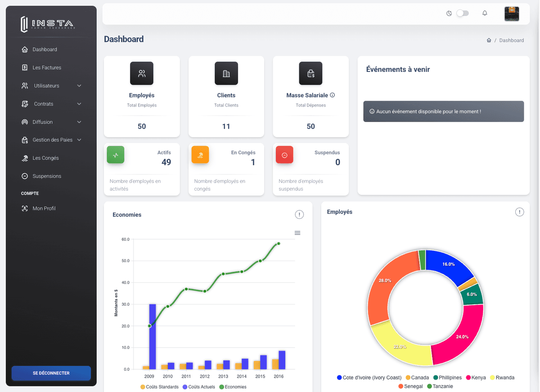Toggle Economies series in chart legend
This screenshot has width=540, height=392.
(x=233, y=387)
